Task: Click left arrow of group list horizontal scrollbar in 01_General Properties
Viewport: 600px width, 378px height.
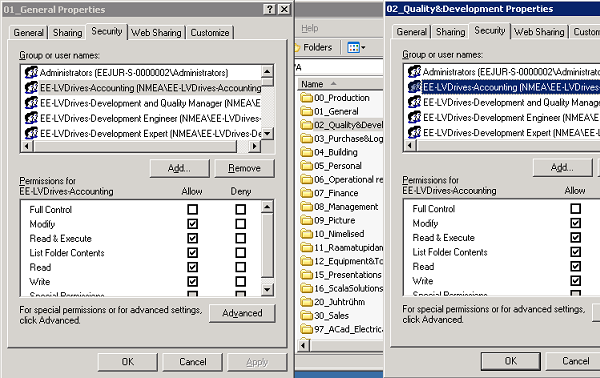Action: coord(27,146)
